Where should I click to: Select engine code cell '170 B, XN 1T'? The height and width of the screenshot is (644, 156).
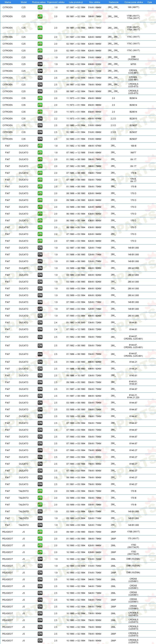tap(133, 180)
